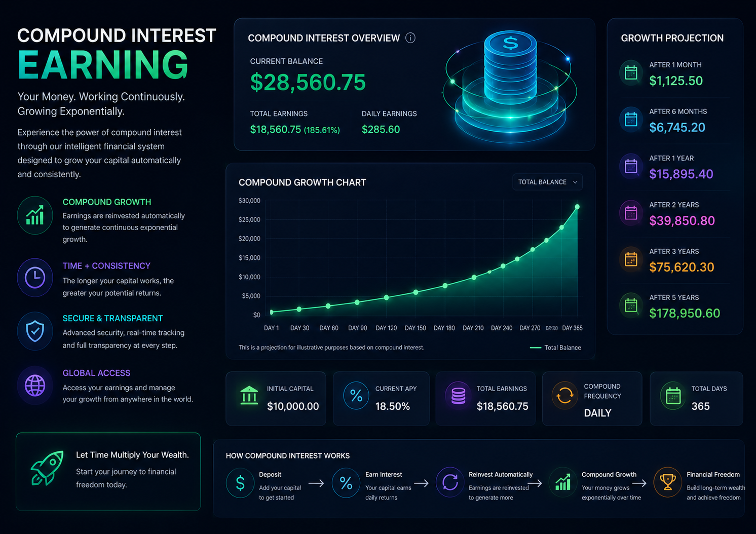Click the Let Time Multiply Your Wealth banner
This screenshot has width=756, height=534.
(108, 472)
